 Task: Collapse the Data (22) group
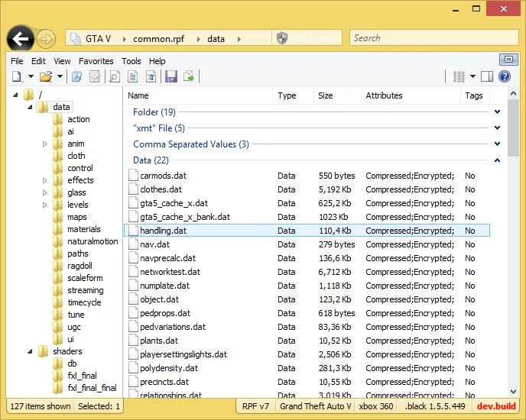pyautogui.click(x=497, y=160)
